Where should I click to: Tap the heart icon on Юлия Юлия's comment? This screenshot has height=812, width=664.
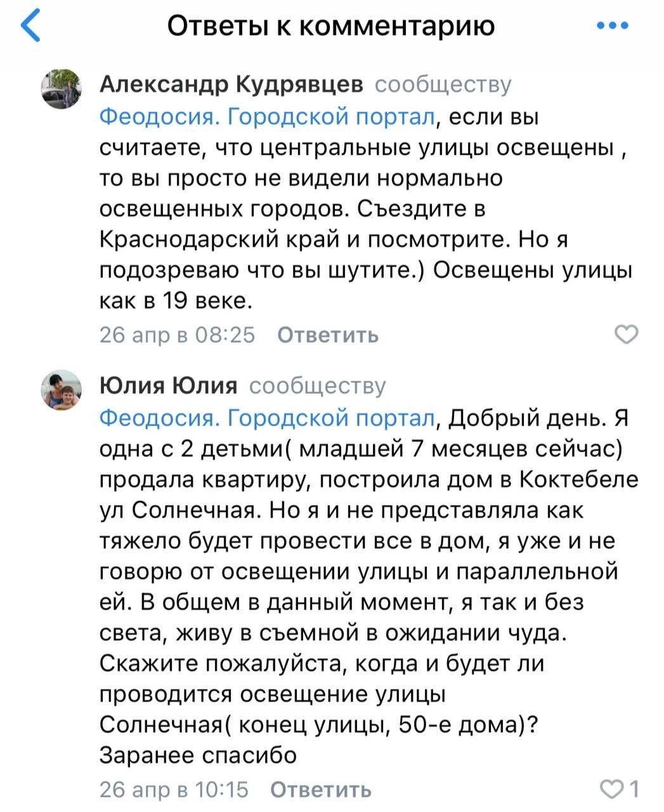pyautogui.click(x=610, y=789)
